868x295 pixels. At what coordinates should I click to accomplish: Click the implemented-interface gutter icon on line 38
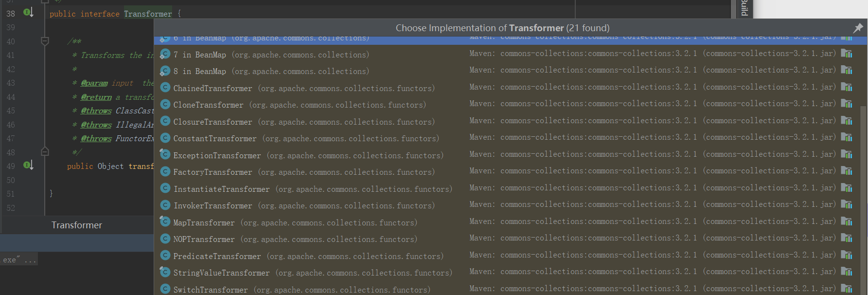(x=28, y=13)
